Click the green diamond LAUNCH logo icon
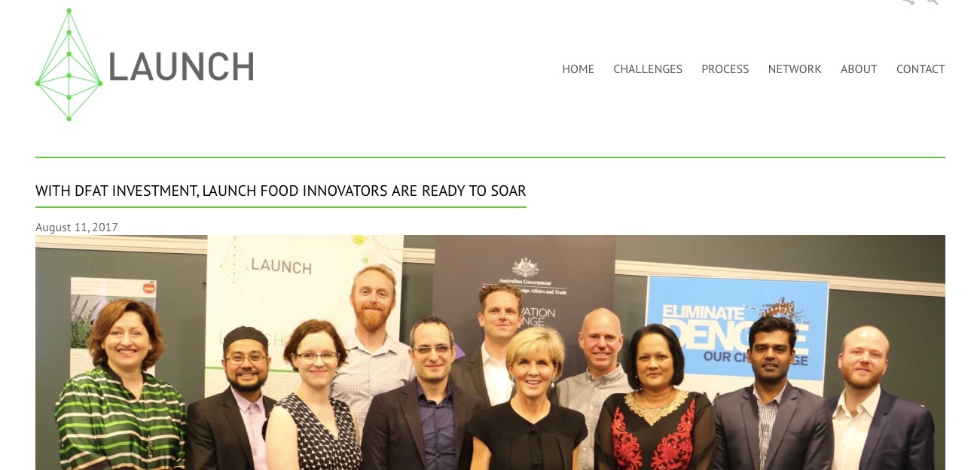Viewport: 980px width, 470px height. 69,65
